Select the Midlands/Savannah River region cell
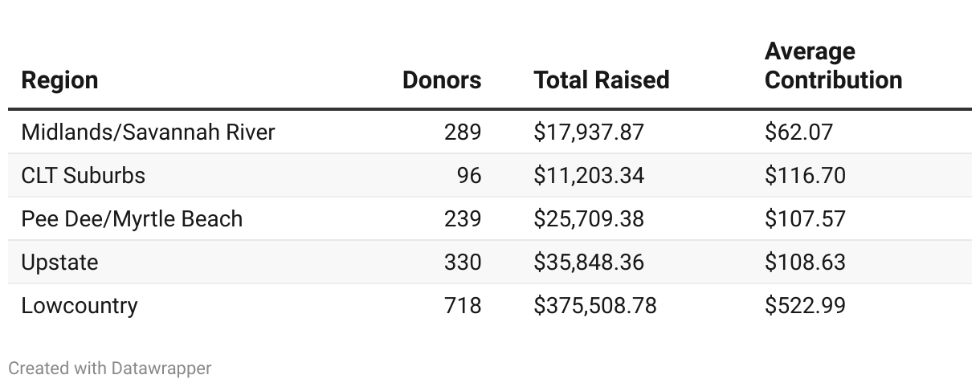This screenshot has width=980, height=387. click(x=148, y=132)
